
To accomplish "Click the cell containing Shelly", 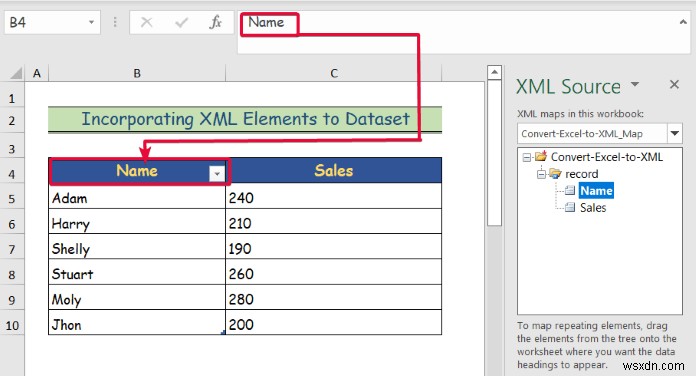I will click(x=137, y=246).
